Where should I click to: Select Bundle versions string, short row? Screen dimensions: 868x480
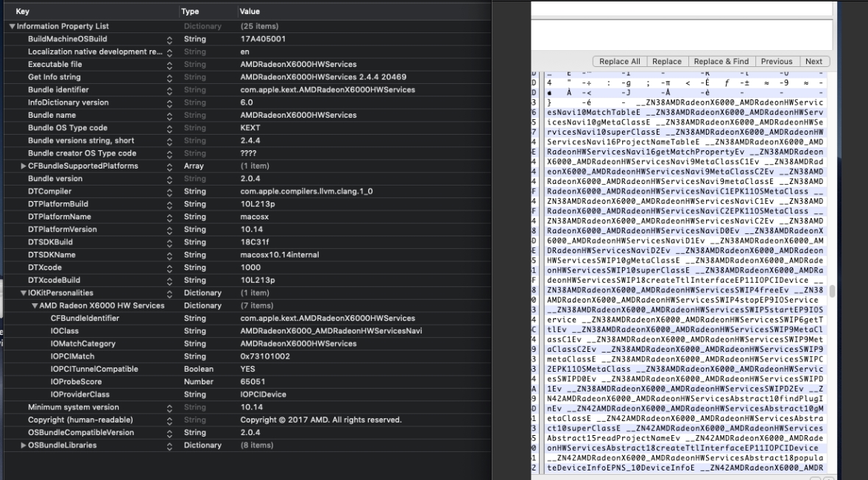[247, 141]
